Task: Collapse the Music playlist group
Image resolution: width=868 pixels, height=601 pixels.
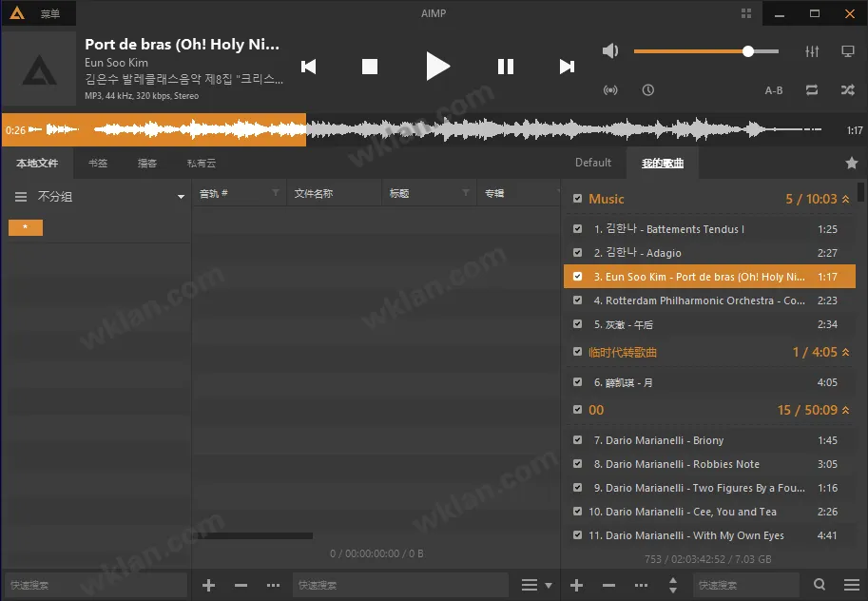Action: click(x=846, y=199)
